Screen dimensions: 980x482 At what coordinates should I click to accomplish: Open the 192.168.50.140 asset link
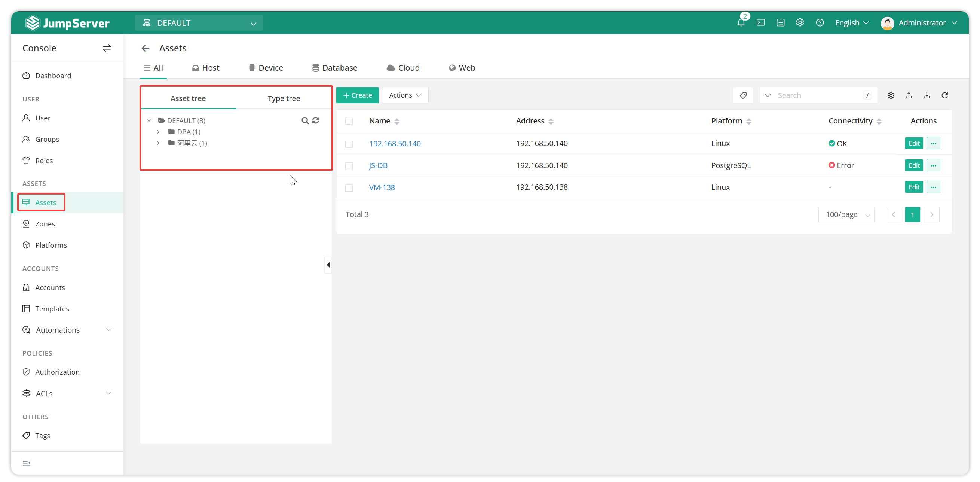[x=395, y=144]
